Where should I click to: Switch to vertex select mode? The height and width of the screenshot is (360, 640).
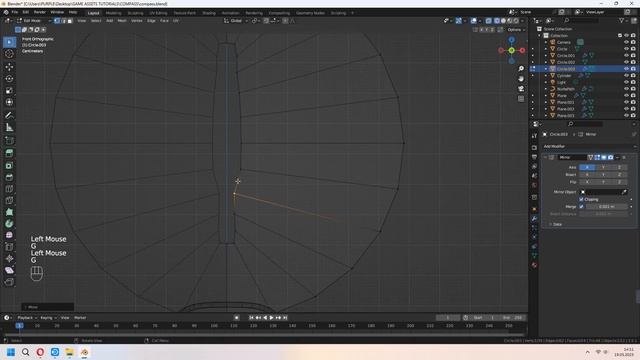pyautogui.click(x=57, y=20)
